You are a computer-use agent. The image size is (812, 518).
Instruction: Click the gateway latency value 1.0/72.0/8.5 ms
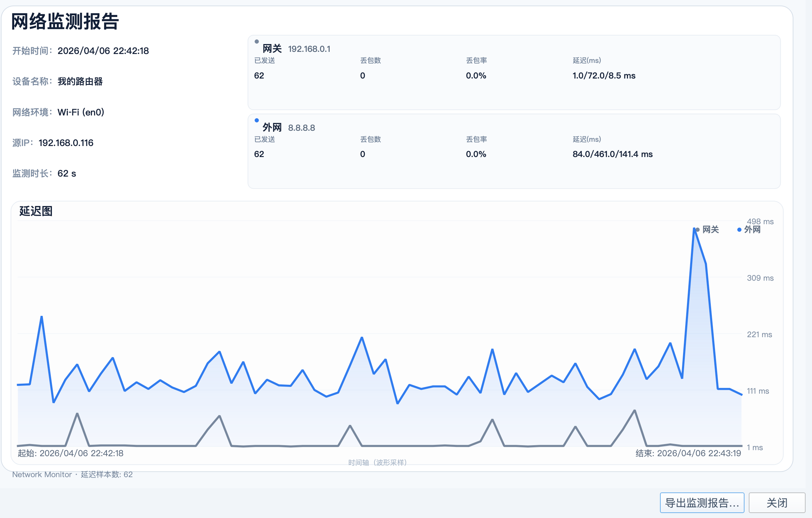point(603,76)
